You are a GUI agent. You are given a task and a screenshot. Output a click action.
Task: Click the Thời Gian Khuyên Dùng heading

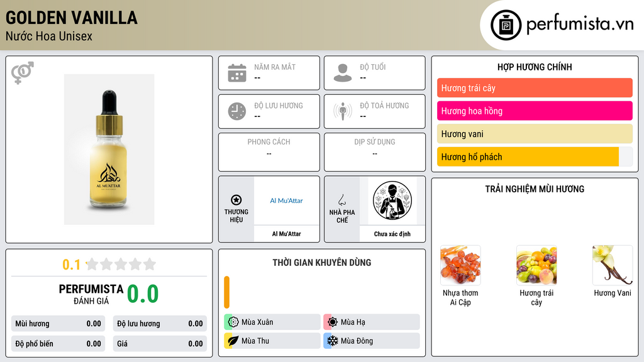point(322,262)
